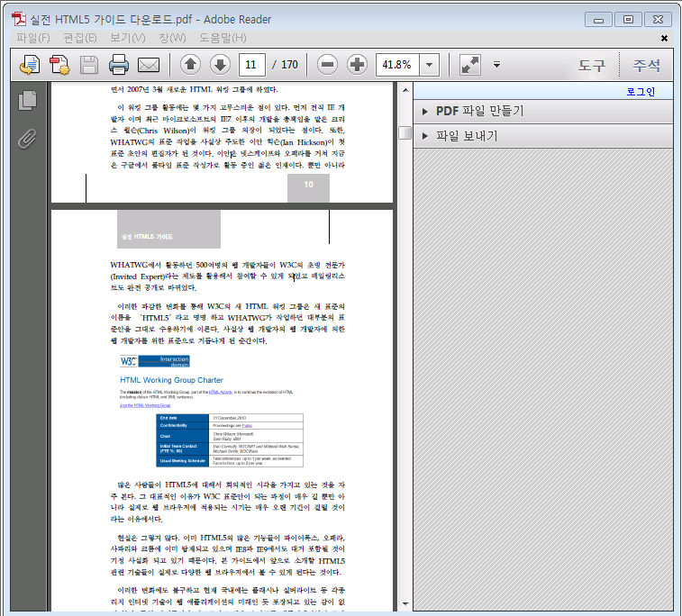Open the 편집(E) menu

[80, 38]
